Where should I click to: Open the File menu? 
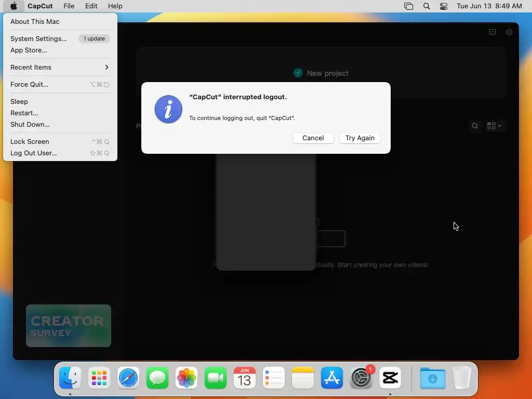(x=69, y=6)
